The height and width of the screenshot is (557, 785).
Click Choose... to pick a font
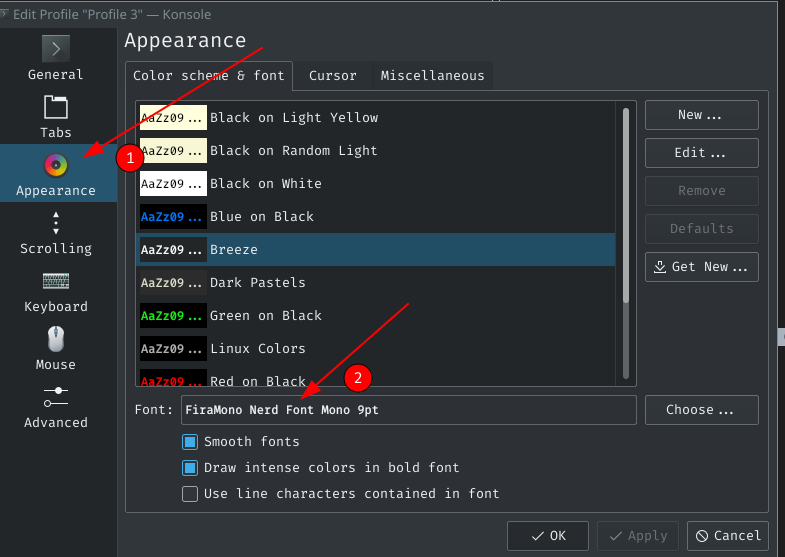point(701,410)
